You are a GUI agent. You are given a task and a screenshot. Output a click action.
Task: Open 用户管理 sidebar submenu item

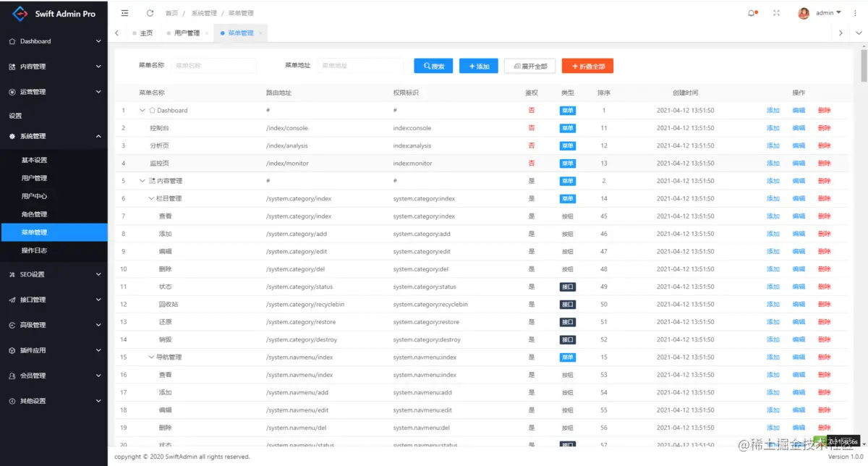click(54, 178)
